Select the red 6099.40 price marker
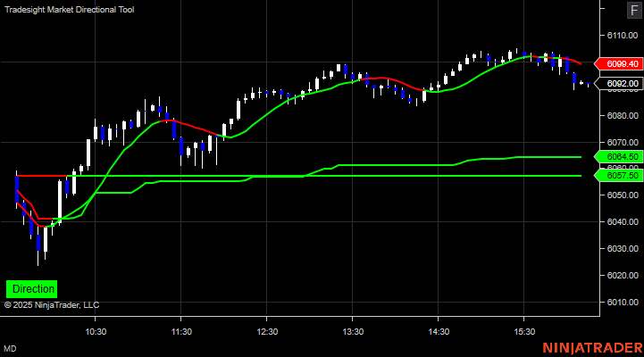The height and width of the screenshot is (357, 644). (619, 64)
